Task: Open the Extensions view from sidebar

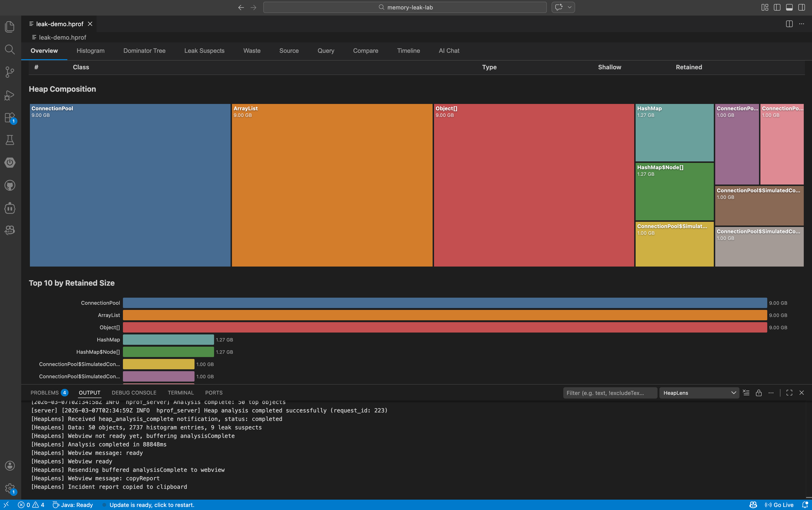Action: (x=9, y=118)
